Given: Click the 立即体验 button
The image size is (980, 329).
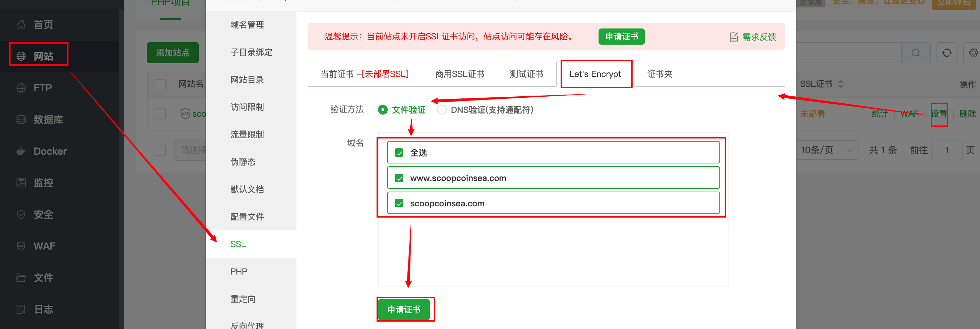Looking at the screenshot, I should (953, 3).
